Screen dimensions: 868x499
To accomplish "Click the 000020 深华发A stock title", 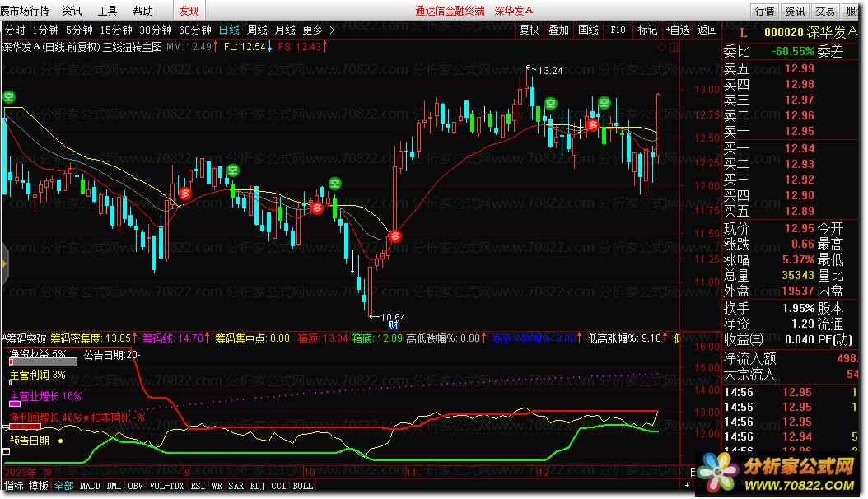I will tap(811, 33).
